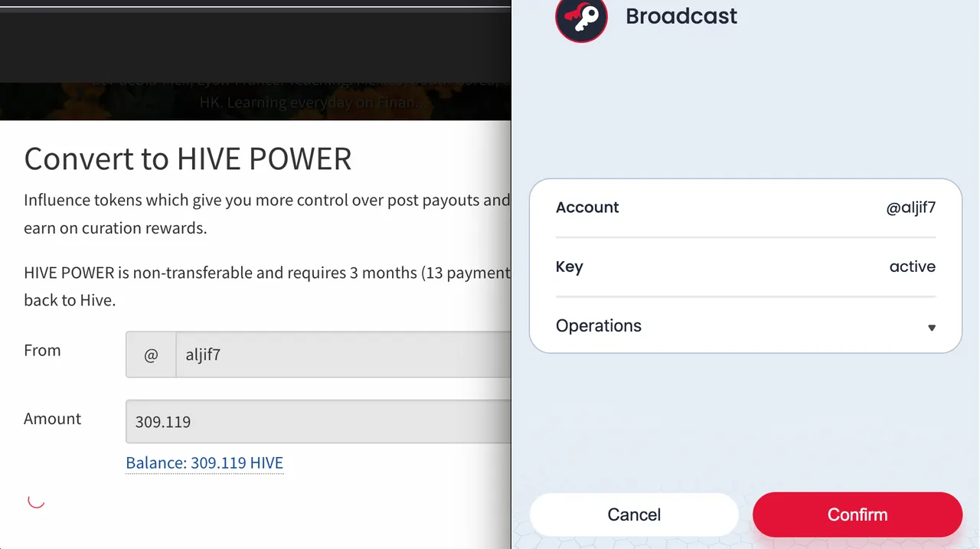Viewport: 980px width, 549px height.
Task: Open the Operations section label
Action: (599, 325)
